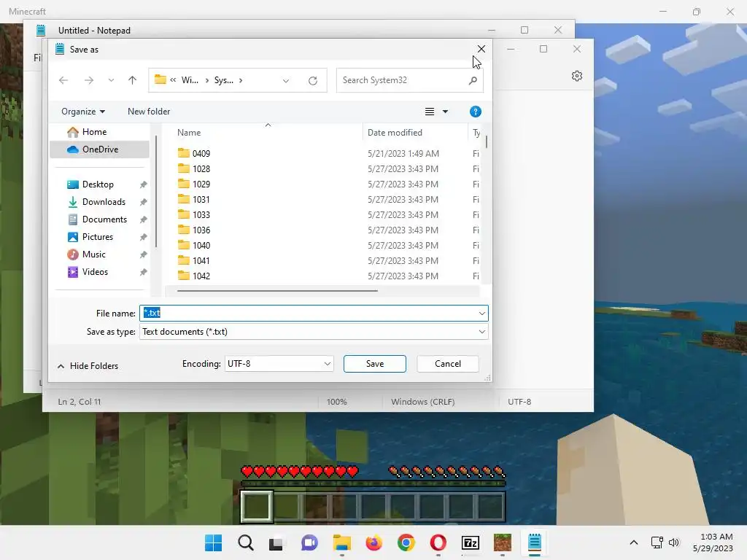
Task: Refresh System32 folder listing
Action: (x=312, y=80)
